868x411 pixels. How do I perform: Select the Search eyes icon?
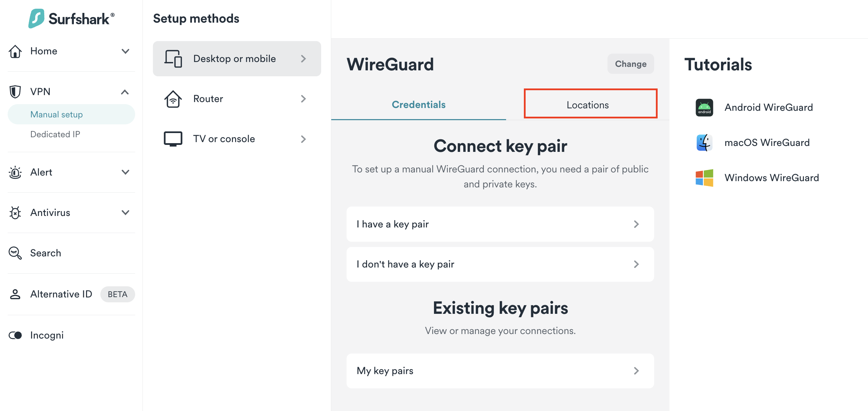coord(15,253)
